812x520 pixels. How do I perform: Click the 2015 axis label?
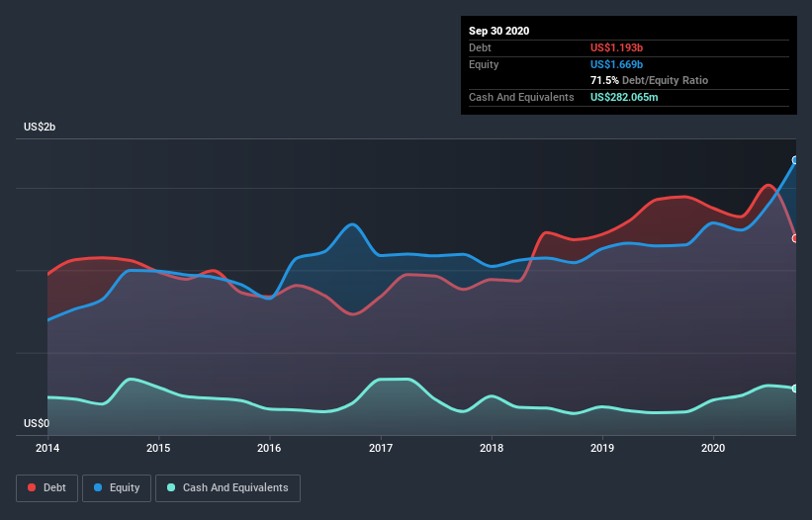[x=158, y=448]
